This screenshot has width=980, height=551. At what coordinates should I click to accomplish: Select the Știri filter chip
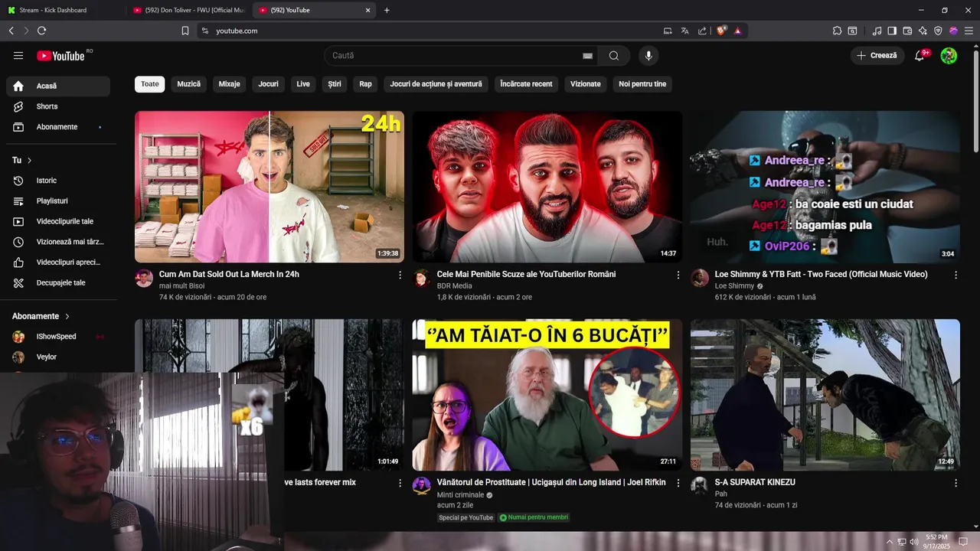(335, 84)
